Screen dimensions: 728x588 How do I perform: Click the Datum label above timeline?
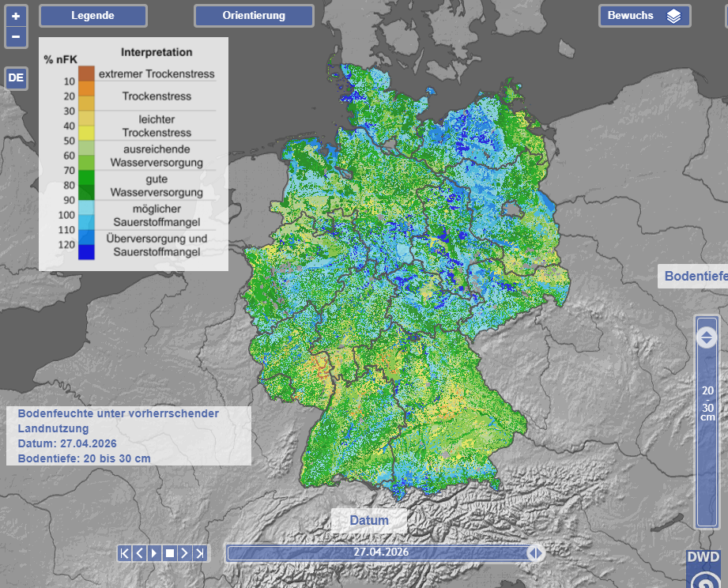click(x=369, y=520)
